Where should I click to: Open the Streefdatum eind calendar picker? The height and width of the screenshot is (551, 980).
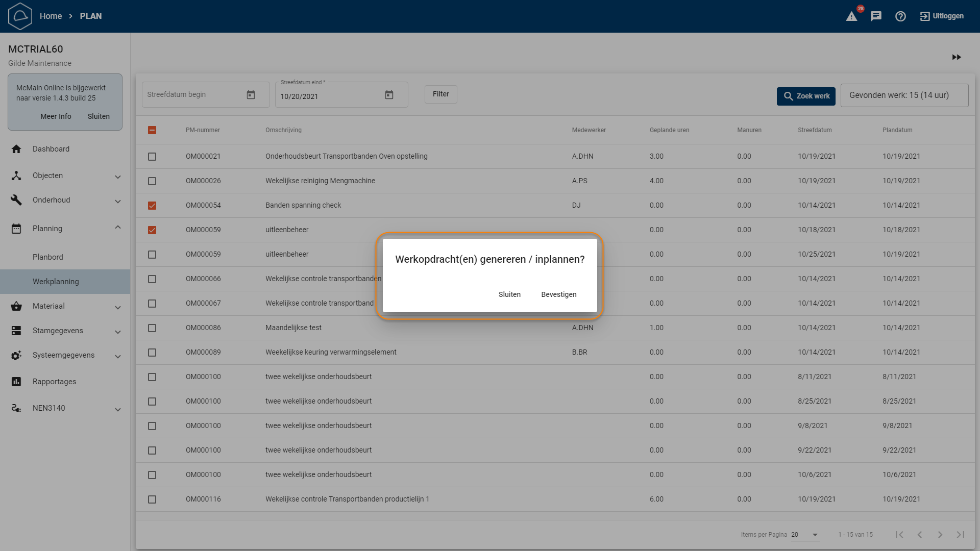(x=389, y=95)
